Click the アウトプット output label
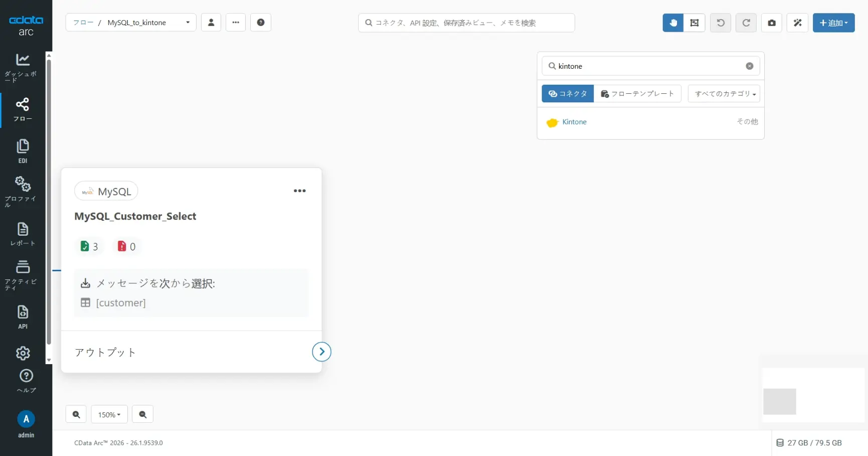This screenshot has width=868, height=456. pos(105,352)
